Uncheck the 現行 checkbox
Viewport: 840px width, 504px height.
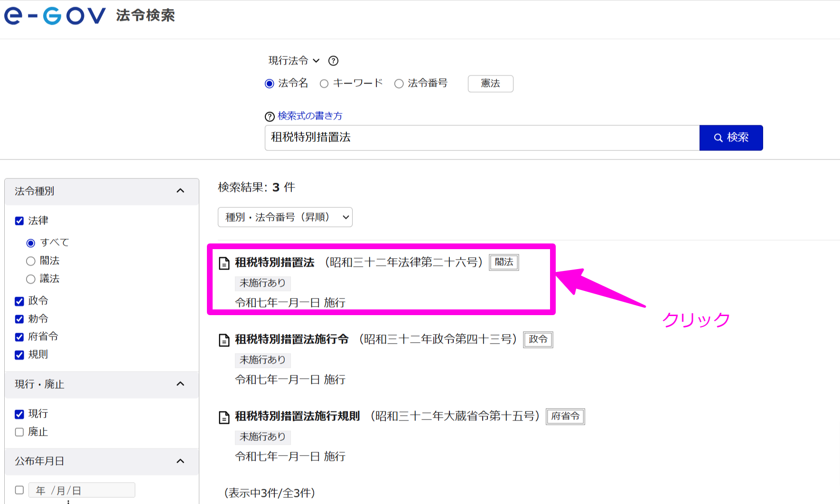19,414
